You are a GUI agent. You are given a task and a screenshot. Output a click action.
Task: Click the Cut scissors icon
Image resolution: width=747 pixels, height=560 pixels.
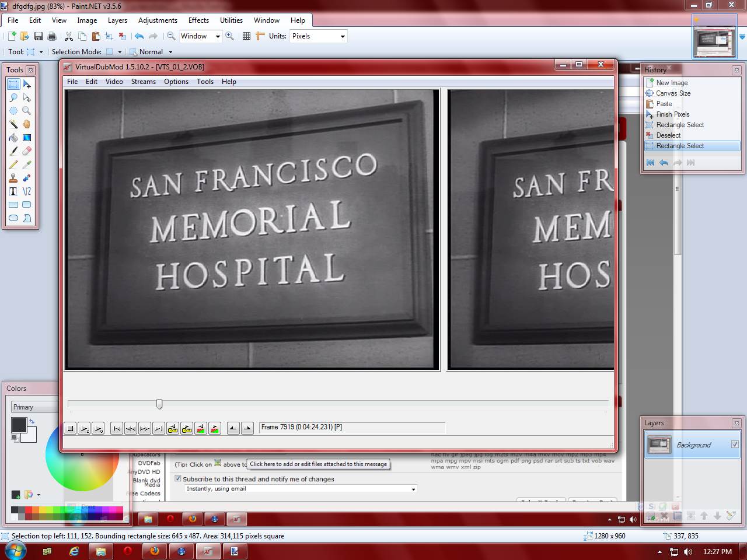pos(69,36)
